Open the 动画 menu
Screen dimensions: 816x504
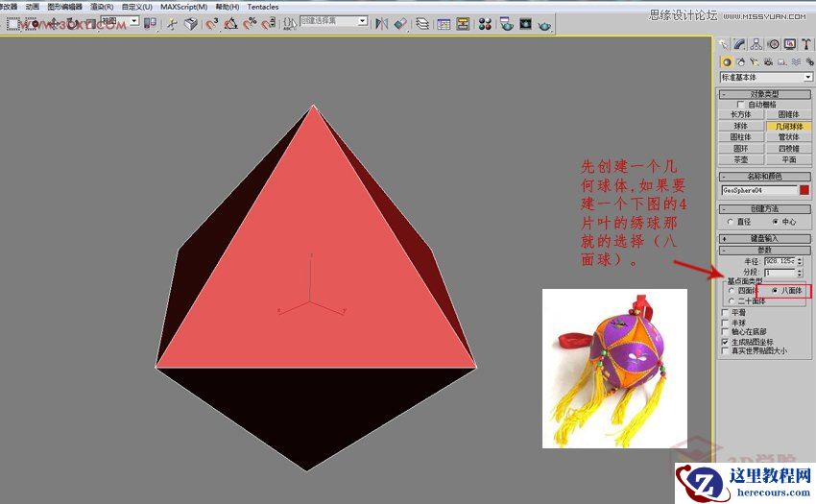[x=33, y=7]
